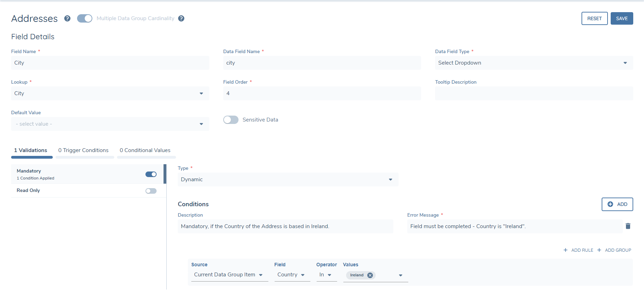Click the SAVE button
Viewport: 644px width, 301px height.
pyautogui.click(x=621, y=18)
